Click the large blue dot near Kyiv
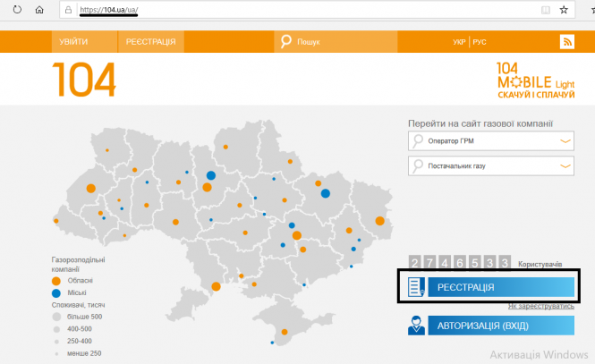Viewport: 595px width, 364px height. click(x=211, y=175)
